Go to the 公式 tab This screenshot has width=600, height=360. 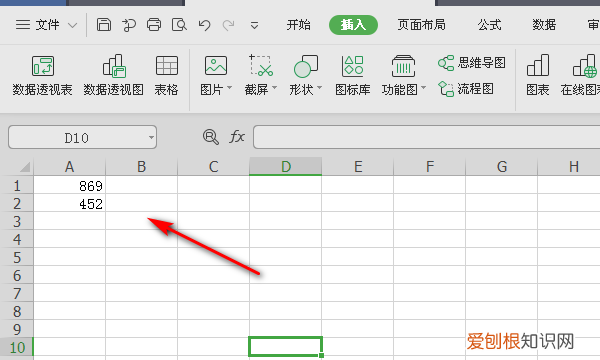coord(489,25)
